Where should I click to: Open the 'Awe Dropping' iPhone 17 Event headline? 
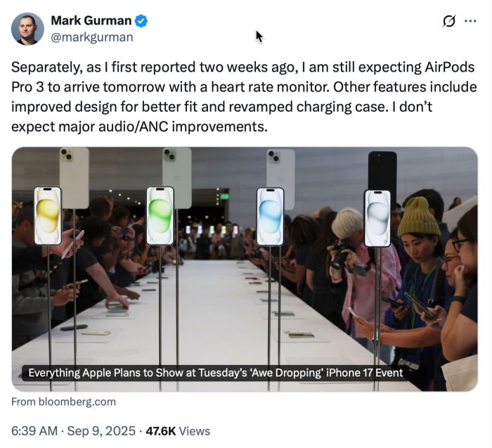coord(215,372)
